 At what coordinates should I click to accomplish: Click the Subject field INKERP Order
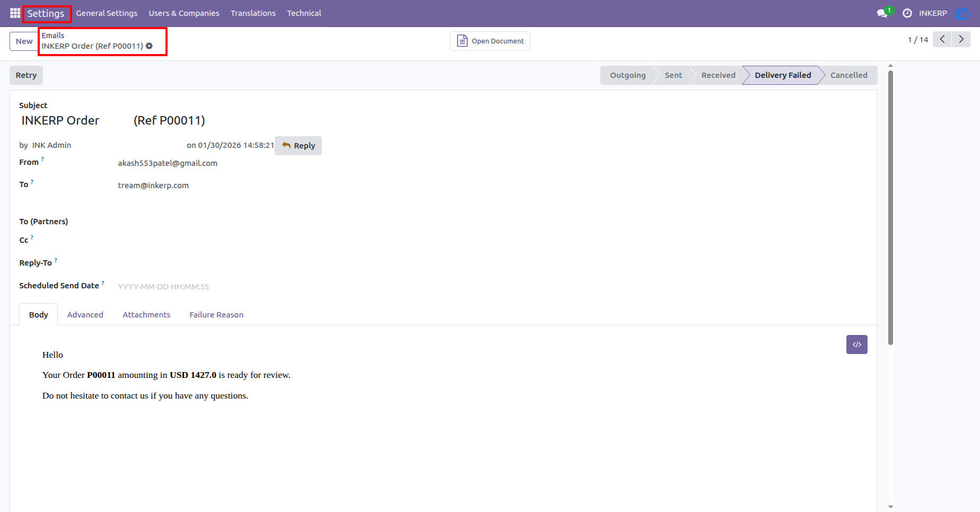point(113,120)
